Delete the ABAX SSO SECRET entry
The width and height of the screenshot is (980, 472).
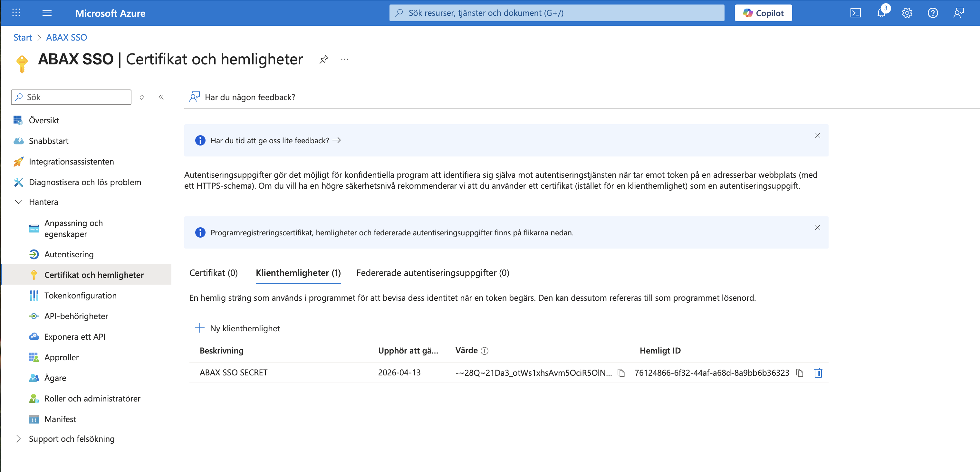(x=818, y=373)
